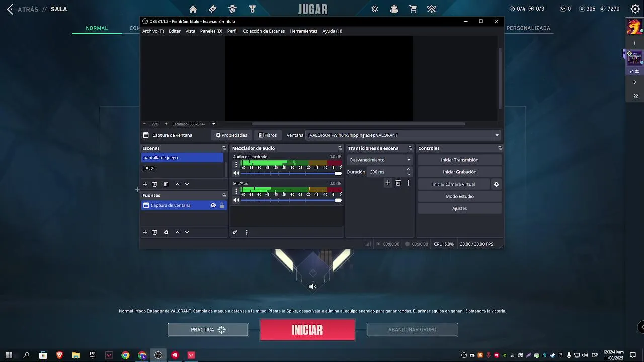
Task: Add a new source in Fuentes panel
Action: coord(145,232)
